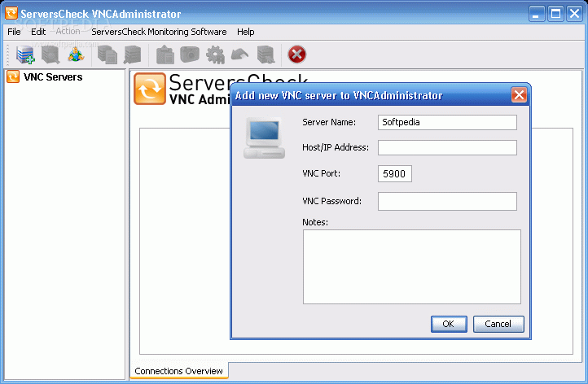Click the red X toolbar icon
Screen dimensions: 588x384
(296, 55)
